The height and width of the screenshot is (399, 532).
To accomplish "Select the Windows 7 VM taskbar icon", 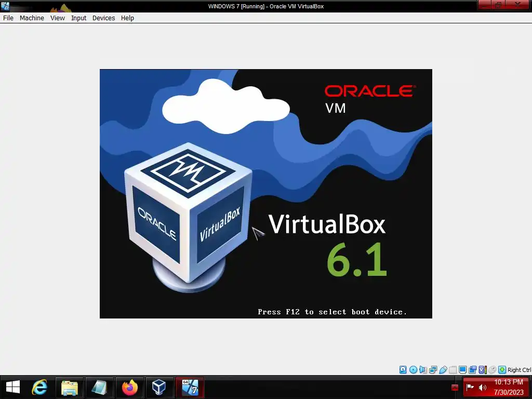I will 190,387.
